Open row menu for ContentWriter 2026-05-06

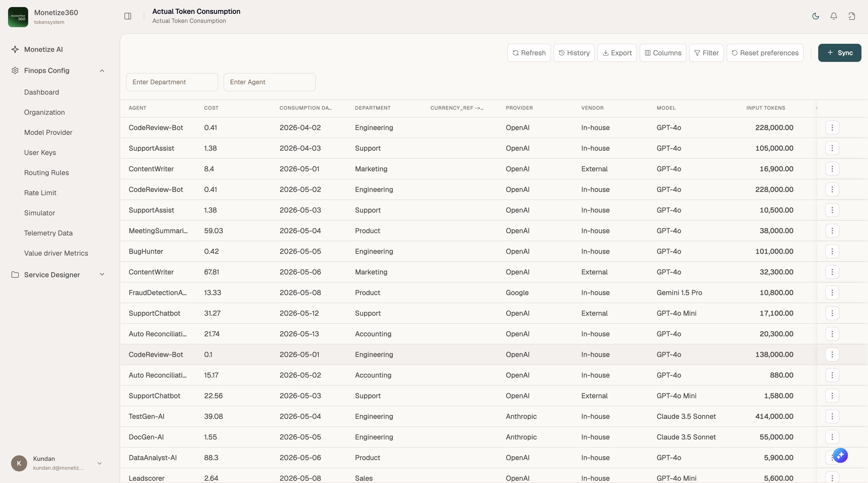832,272
